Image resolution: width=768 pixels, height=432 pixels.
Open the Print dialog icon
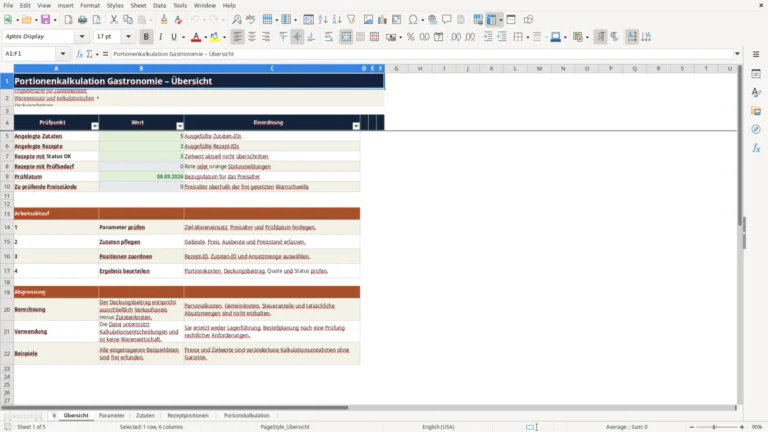click(82, 20)
